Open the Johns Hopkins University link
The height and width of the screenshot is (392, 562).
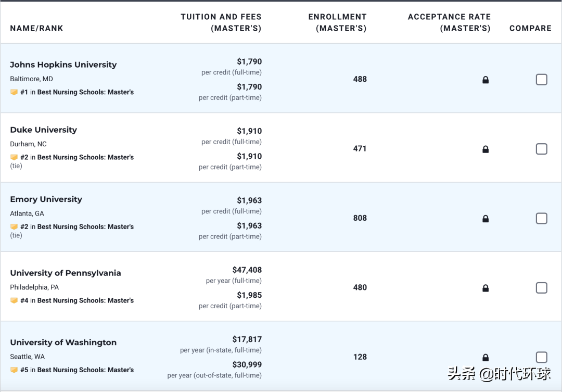pyautogui.click(x=63, y=65)
